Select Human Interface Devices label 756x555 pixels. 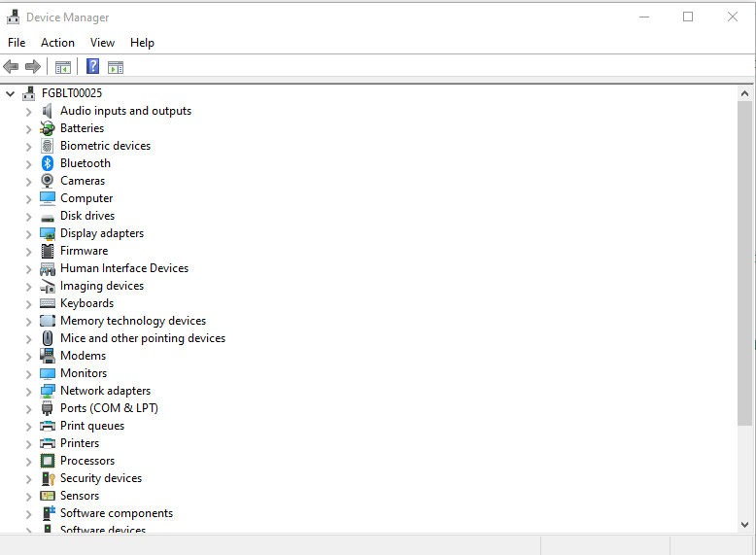[124, 268]
